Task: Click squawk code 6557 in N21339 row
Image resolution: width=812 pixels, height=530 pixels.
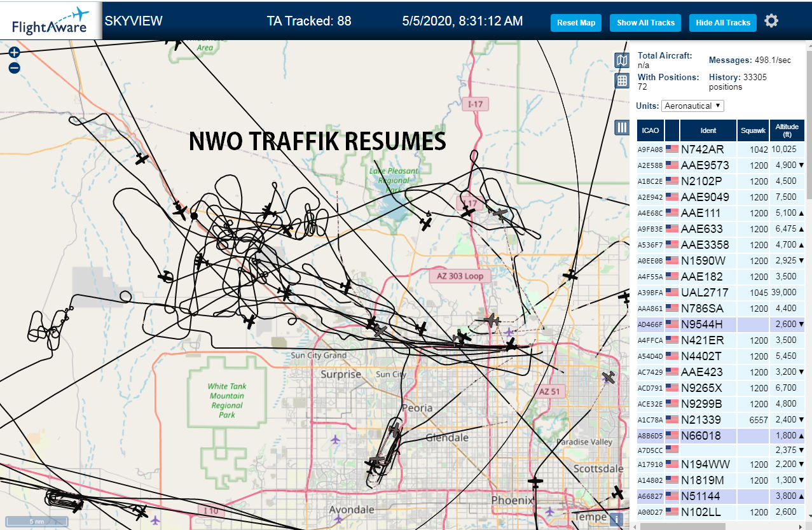Action: 759,420
